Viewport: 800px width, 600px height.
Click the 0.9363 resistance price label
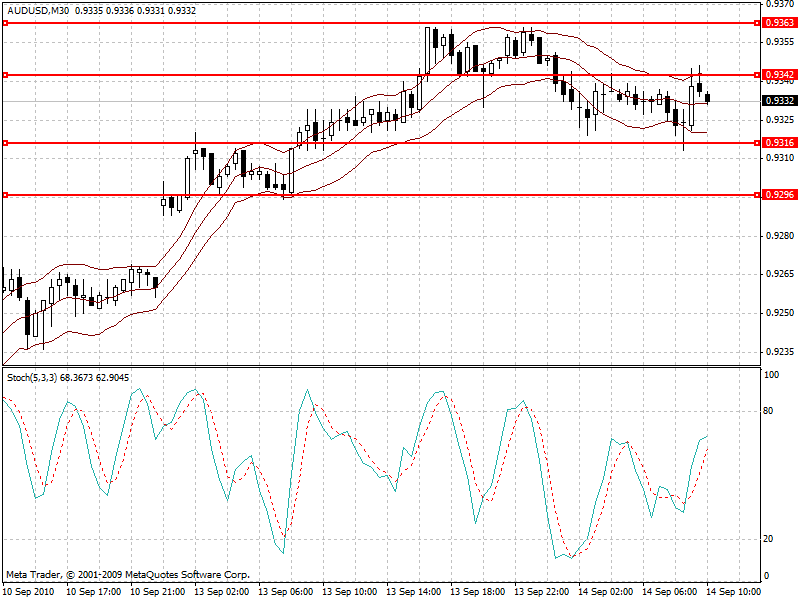pos(779,22)
